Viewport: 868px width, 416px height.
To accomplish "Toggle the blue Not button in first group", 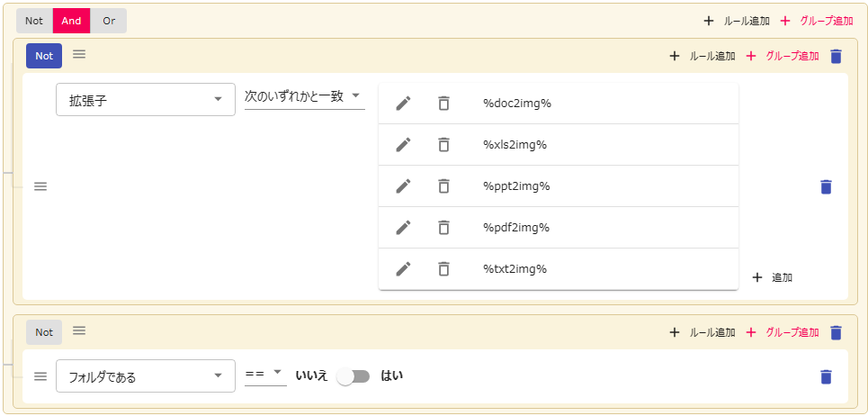I will pos(44,56).
